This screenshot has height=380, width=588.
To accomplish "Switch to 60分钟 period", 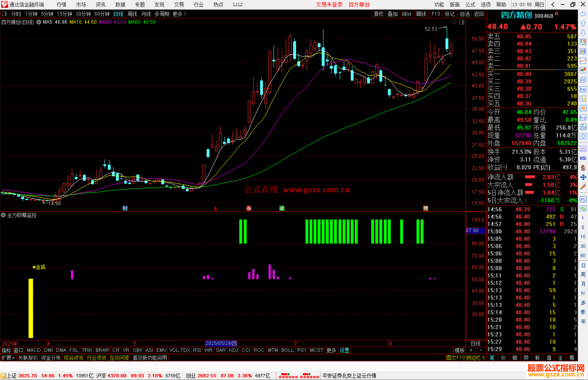I will click(x=102, y=14).
